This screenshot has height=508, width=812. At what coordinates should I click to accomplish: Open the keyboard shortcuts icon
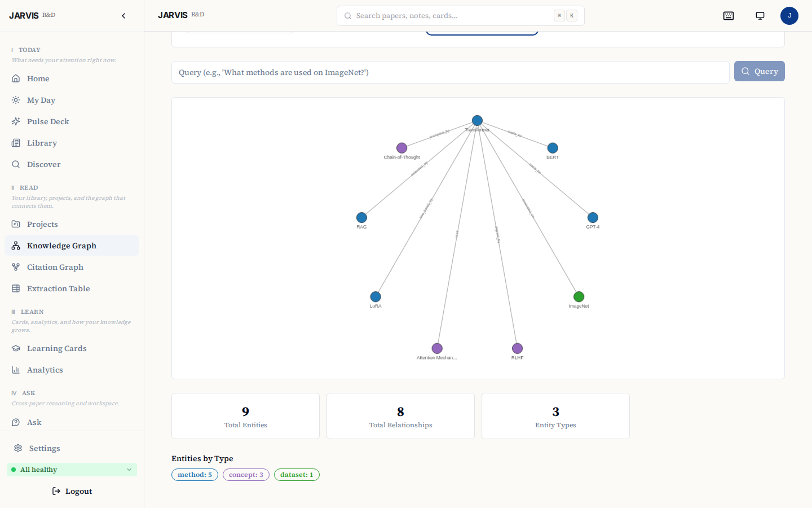point(729,16)
